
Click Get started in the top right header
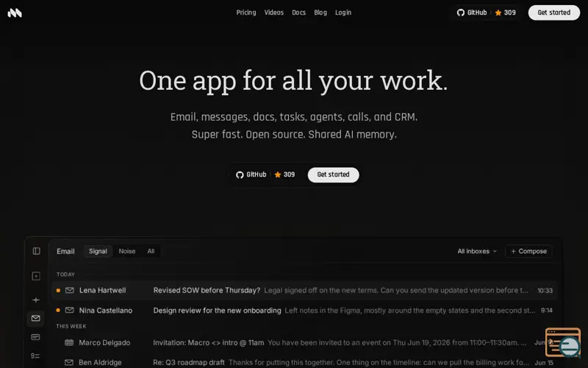tap(554, 13)
